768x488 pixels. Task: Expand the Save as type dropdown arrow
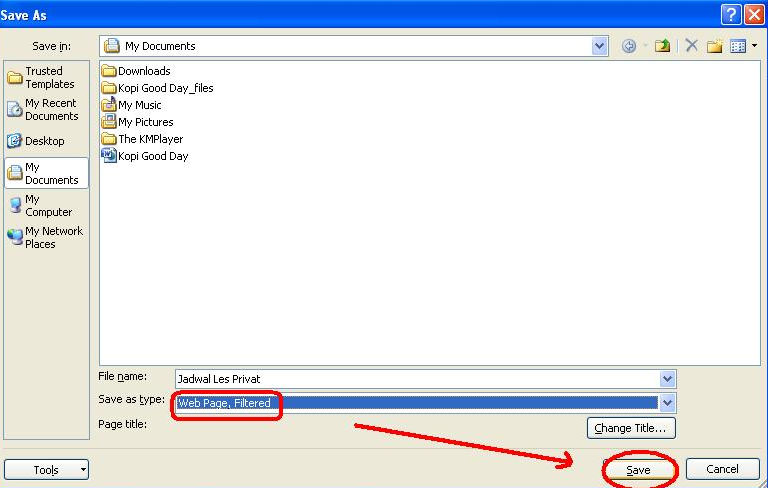667,403
